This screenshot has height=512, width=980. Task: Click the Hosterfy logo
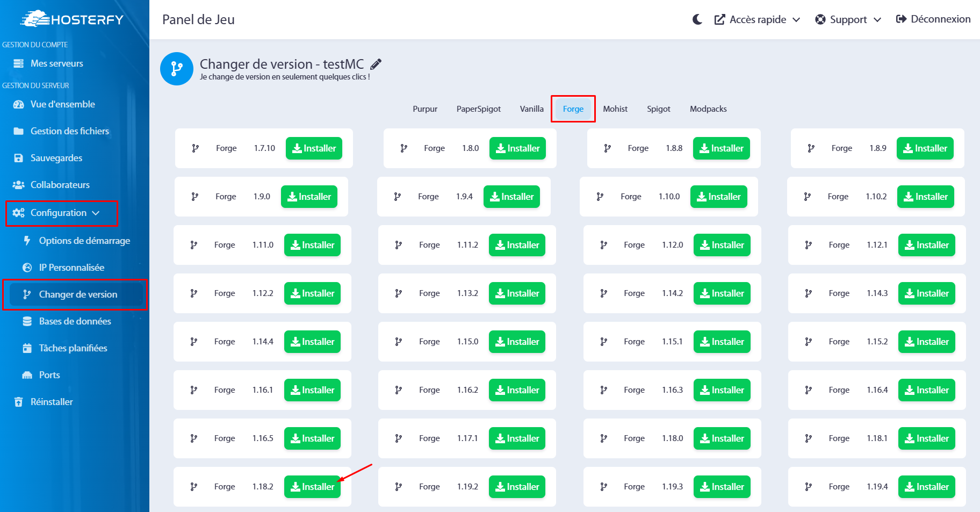point(72,19)
